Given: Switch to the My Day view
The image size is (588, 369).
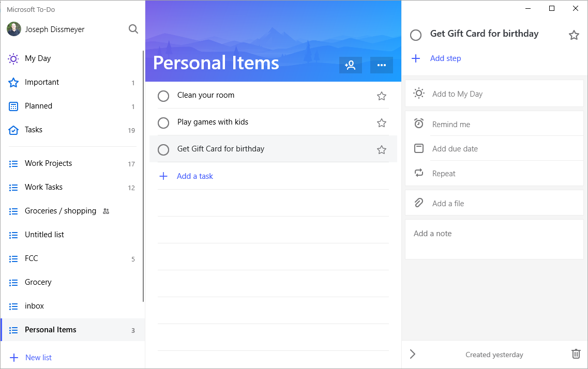Looking at the screenshot, I should tap(38, 58).
